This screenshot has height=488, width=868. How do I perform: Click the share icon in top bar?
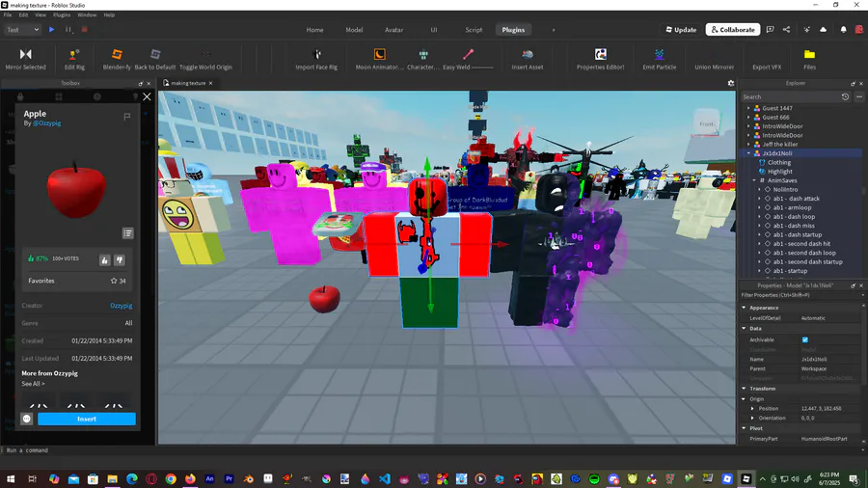coord(787,30)
